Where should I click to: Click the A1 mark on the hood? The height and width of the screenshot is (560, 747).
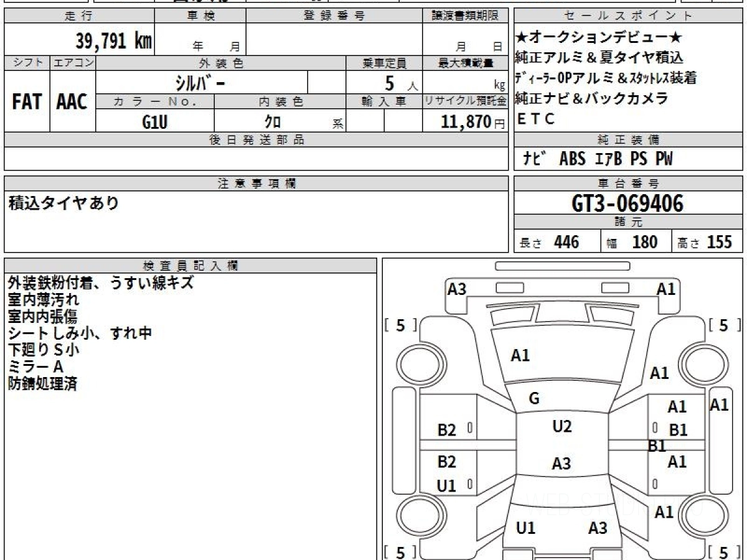pyautogui.click(x=520, y=355)
